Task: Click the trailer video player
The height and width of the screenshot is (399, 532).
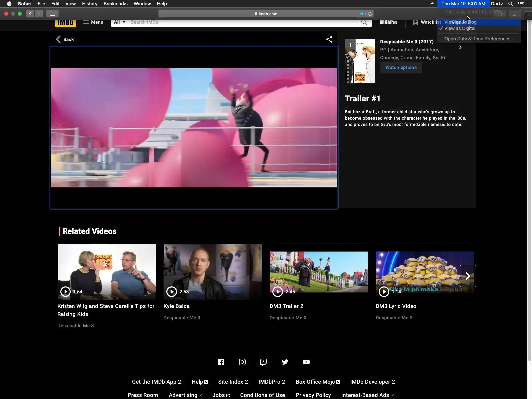Action: [194, 128]
